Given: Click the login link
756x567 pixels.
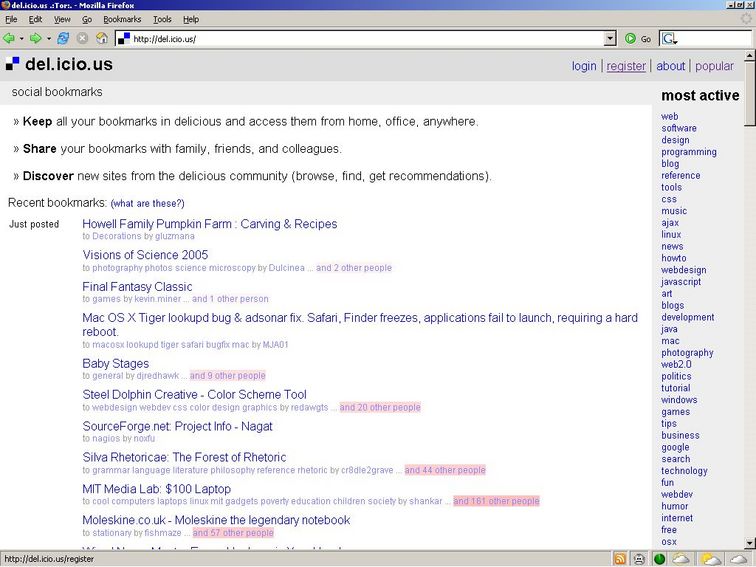Looking at the screenshot, I should click(584, 66).
